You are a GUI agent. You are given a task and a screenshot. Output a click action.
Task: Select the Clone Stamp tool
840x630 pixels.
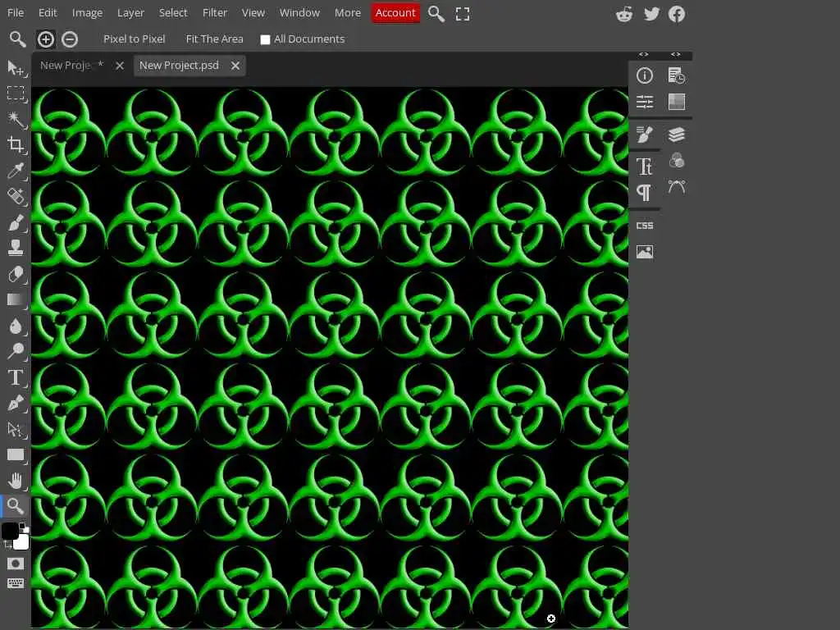(15, 248)
